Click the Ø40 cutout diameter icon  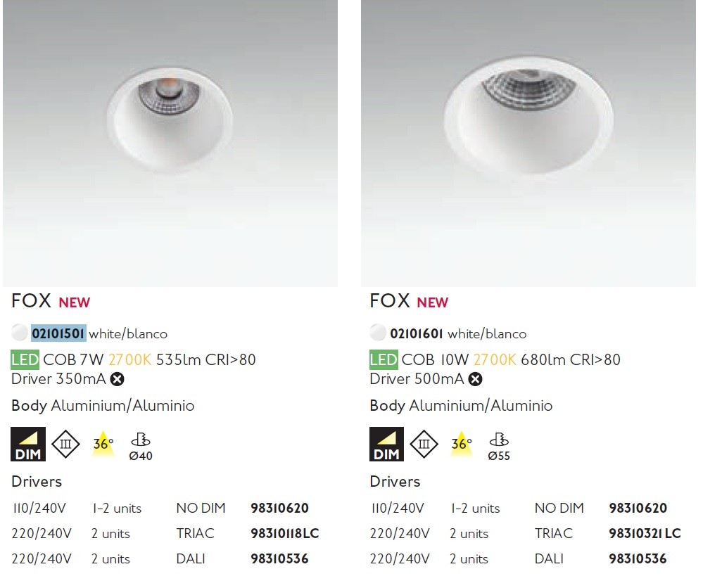click(x=140, y=447)
